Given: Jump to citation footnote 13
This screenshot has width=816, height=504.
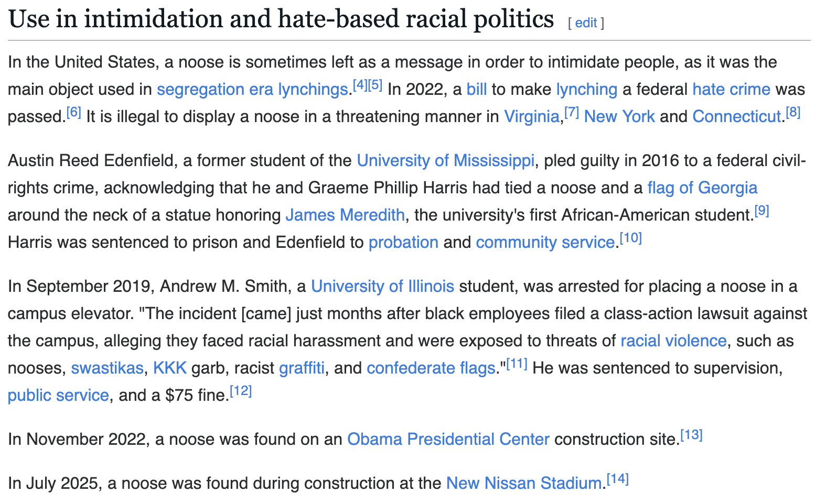Looking at the screenshot, I should [691, 435].
